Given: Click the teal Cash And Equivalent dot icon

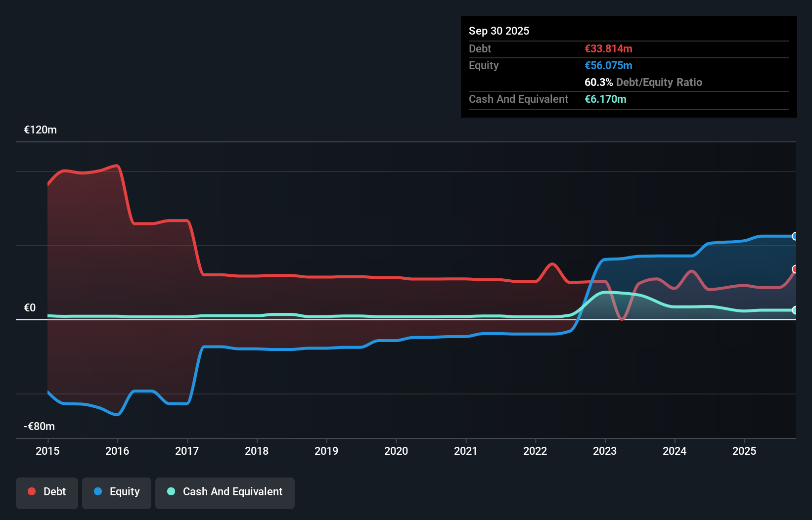Looking at the screenshot, I should [x=171, y=491].
